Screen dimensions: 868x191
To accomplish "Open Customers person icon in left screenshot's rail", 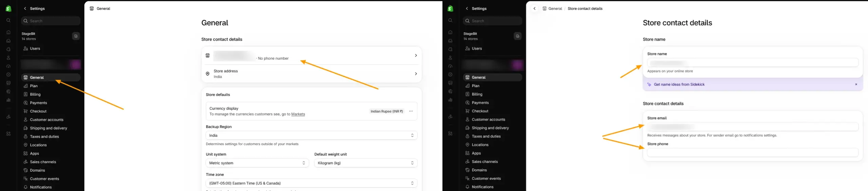I will click(8, 58).
